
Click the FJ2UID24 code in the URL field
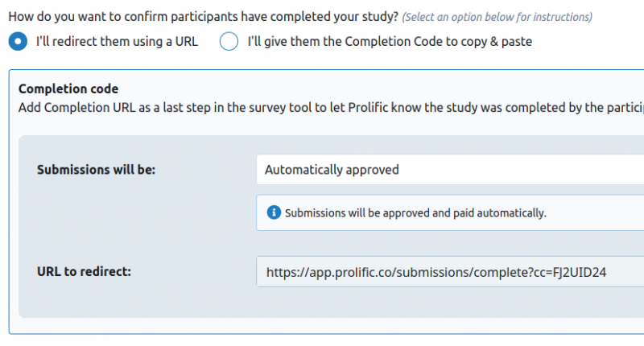[x=578, y=273]
